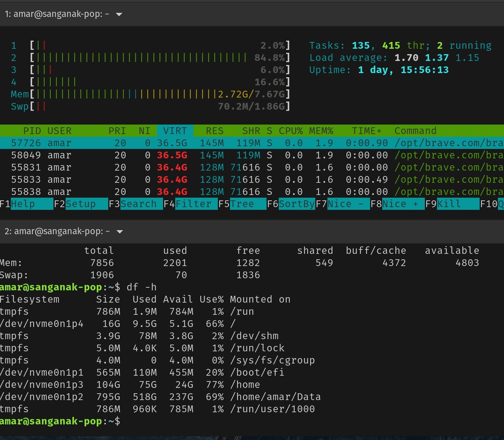The height and width of the screenshot is (440, 504).
Task: Click the available memory value 4803
Action: [x=467, y=263]
